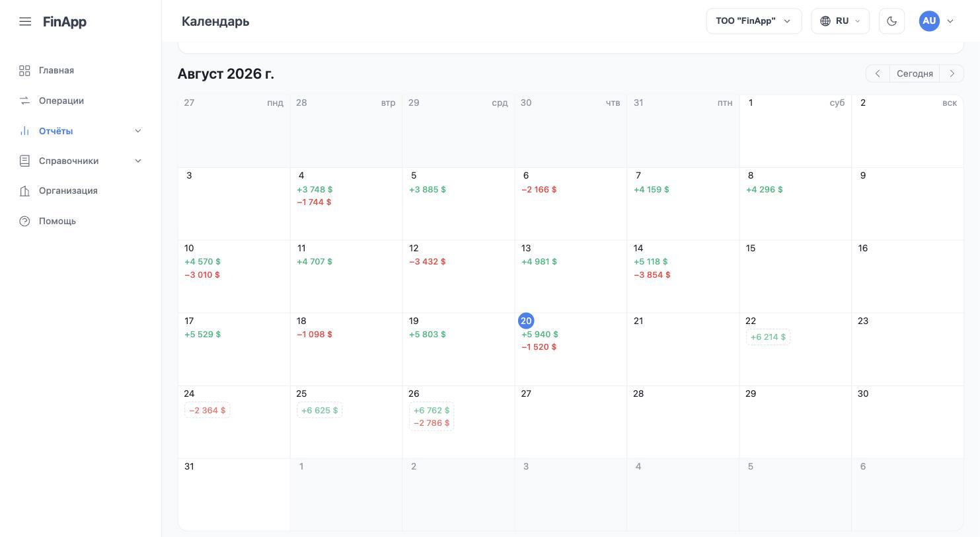Click expense −1 098 $ on August 18
The height and width of the screenshot is (537, 980).
click(x=315, y=334)
